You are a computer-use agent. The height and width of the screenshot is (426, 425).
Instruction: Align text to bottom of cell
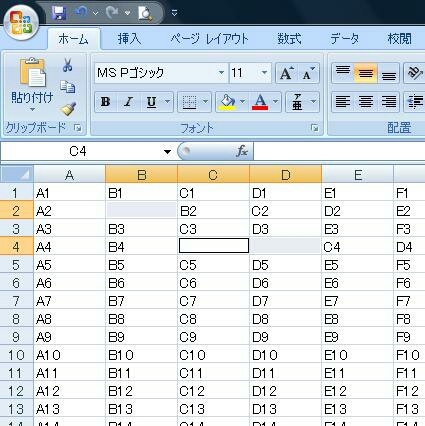(389, 73)
